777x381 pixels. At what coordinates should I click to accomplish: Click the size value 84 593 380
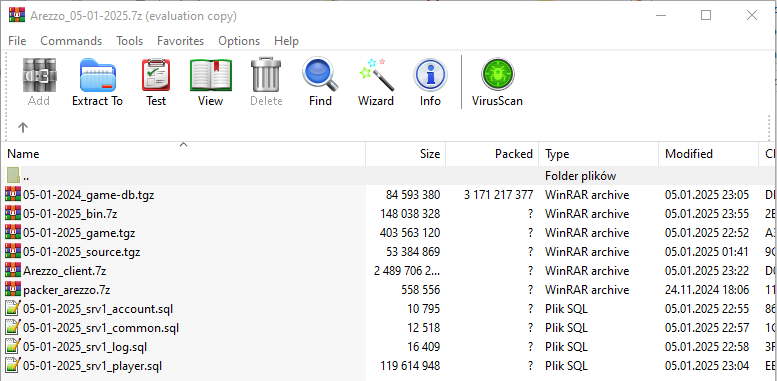(413, 195)
